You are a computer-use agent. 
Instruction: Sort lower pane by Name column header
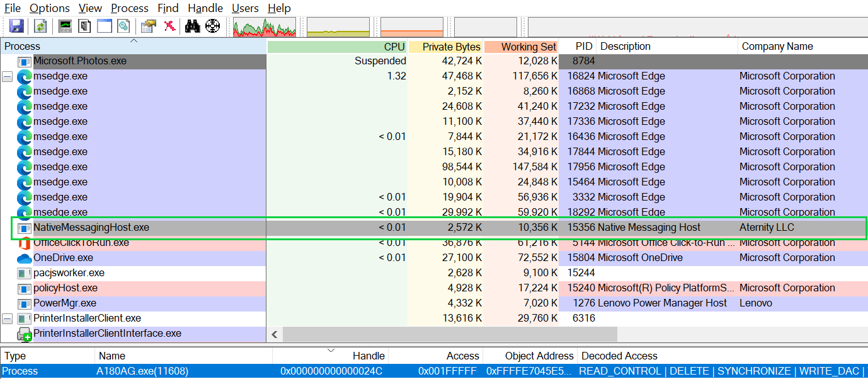pos(183,356)
